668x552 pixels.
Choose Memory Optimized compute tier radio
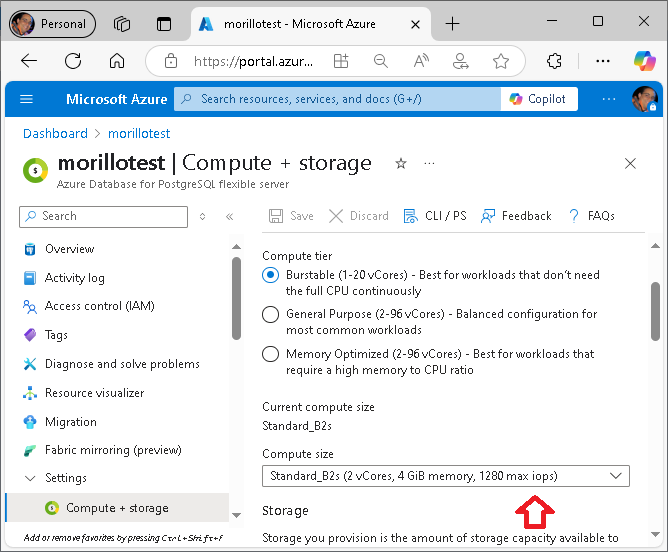tap(271, 354)
